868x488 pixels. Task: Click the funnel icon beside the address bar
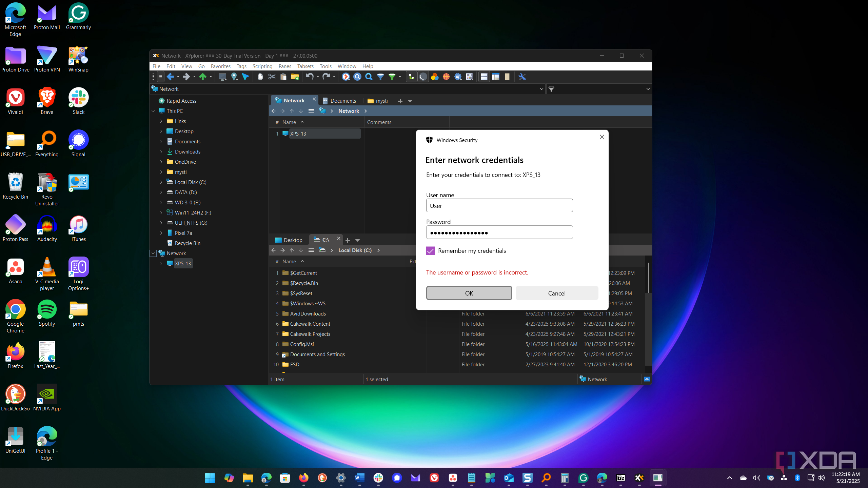(552, 89)
